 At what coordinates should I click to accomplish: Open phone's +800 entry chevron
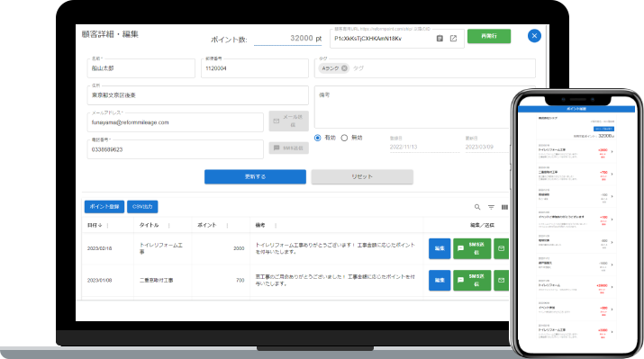612,310
